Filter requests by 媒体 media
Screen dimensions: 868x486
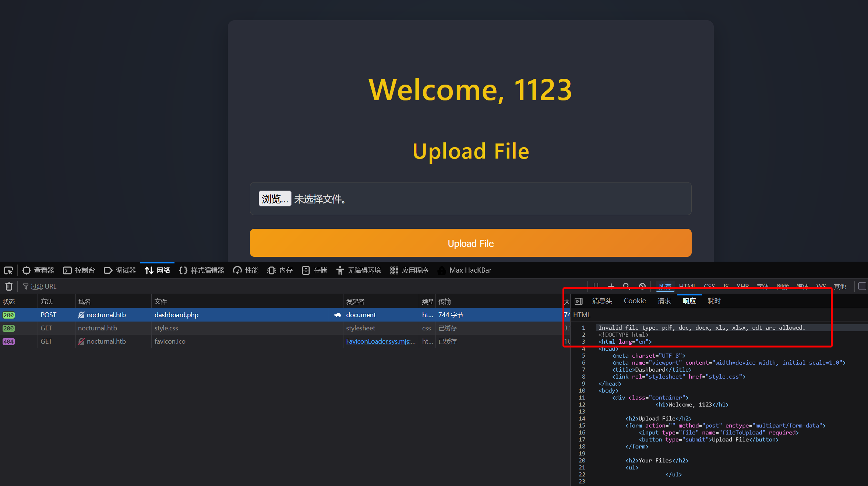(x=802, y=286)
